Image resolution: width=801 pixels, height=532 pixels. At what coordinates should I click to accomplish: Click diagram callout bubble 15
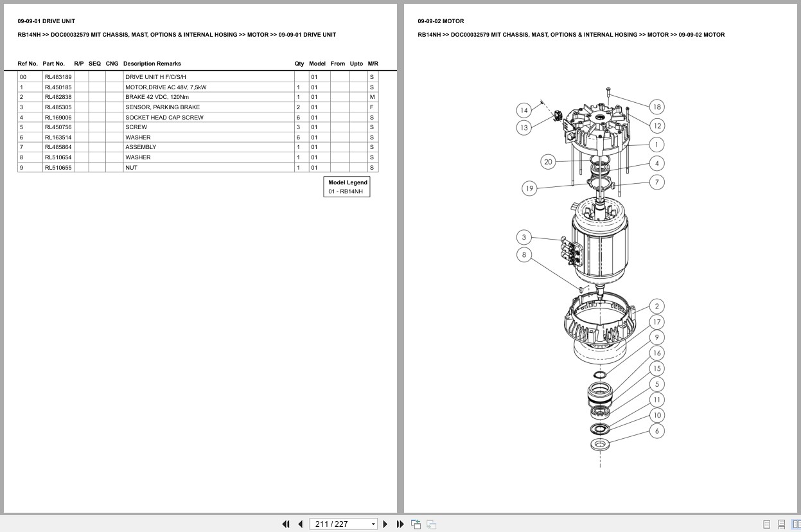[x=656, y=368]
